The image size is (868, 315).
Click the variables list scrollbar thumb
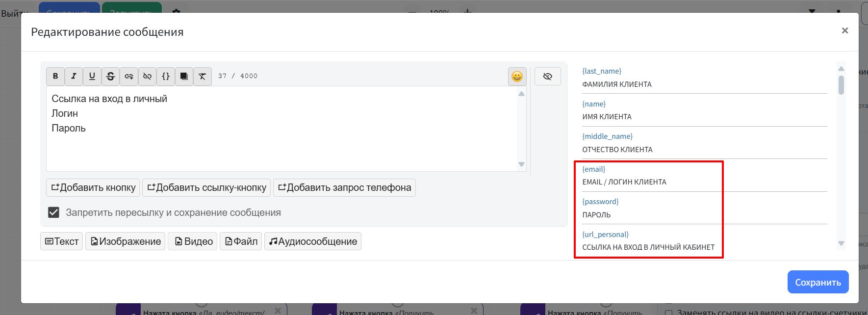click(x=841, y=84)
